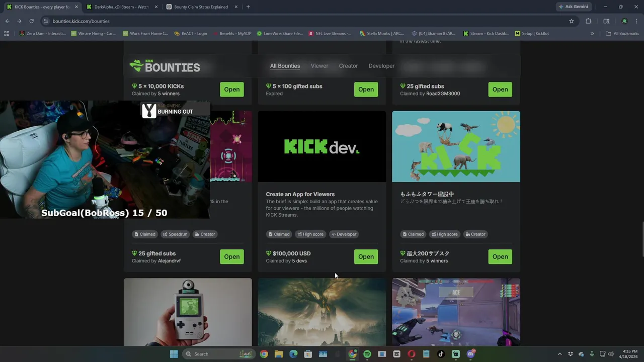Open the Work From Home bookmark

[x=145, y=34]
